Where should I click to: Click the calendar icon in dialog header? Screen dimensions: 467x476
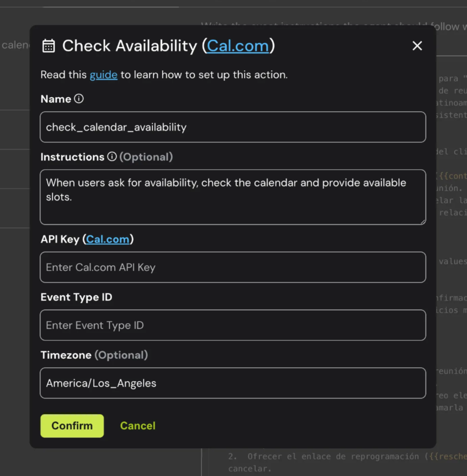[48, 46]
